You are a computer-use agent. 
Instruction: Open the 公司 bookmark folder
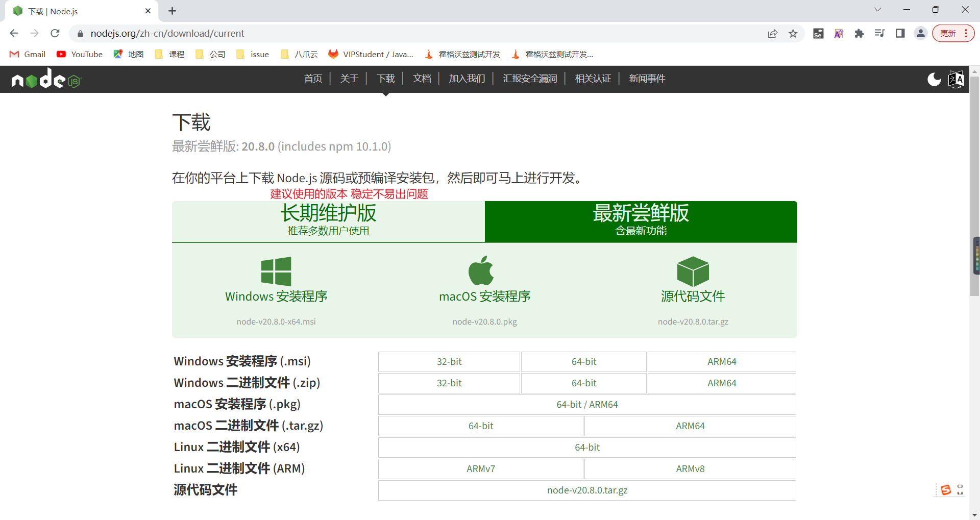[x=210, y=54]
